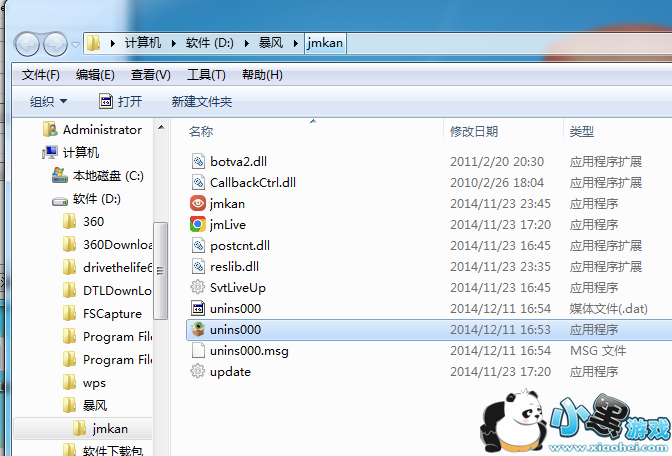Open the recent locations dropdown arrow

pos(75,44)
